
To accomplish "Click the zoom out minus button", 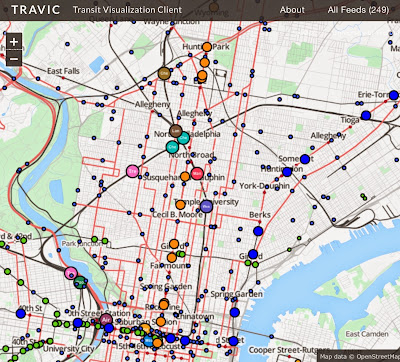I will coord(14,59).
